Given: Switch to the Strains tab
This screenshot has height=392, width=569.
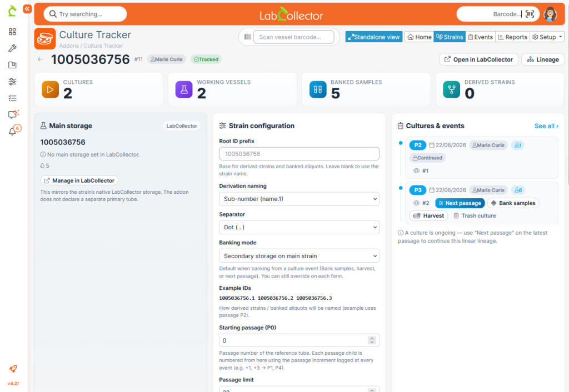Looking at the screenshot, I should click(450, 37).
